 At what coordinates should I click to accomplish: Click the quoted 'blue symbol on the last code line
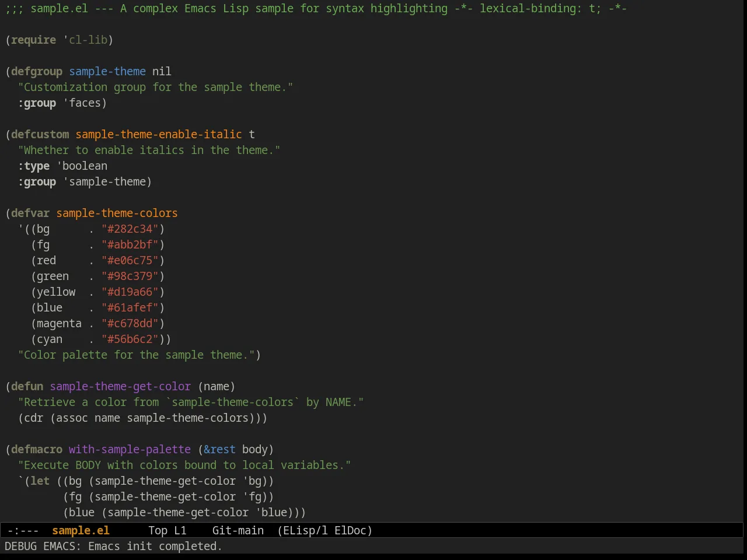(271, 512)
